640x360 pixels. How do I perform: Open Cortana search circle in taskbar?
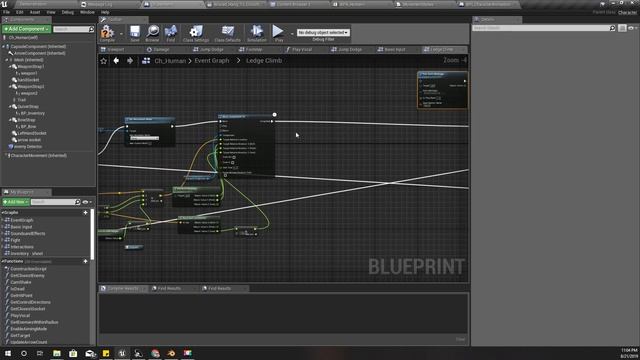tap(24, 353)
